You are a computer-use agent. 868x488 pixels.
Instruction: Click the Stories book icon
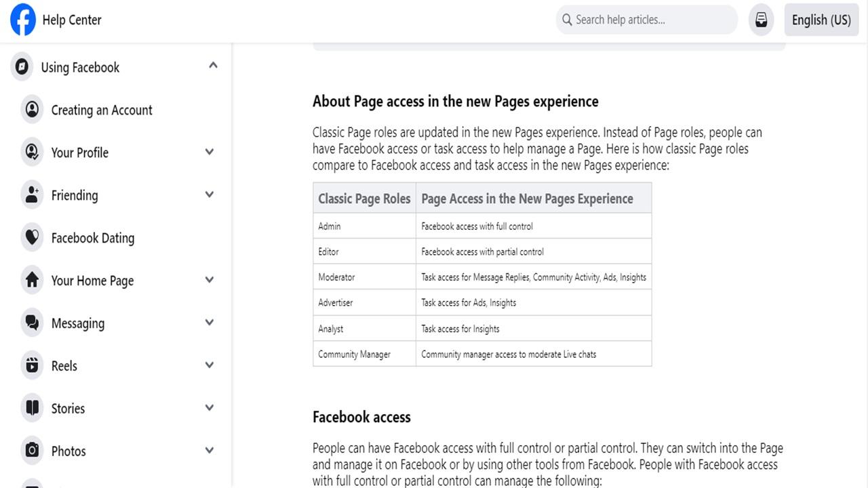pyautogui.click(x=32, y=409)
